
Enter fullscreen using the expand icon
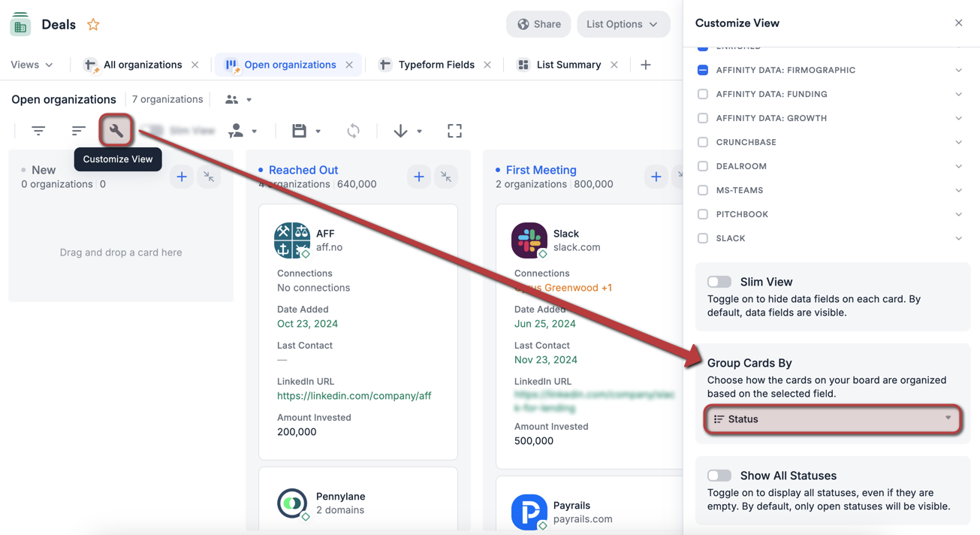[x=454, y=130]
